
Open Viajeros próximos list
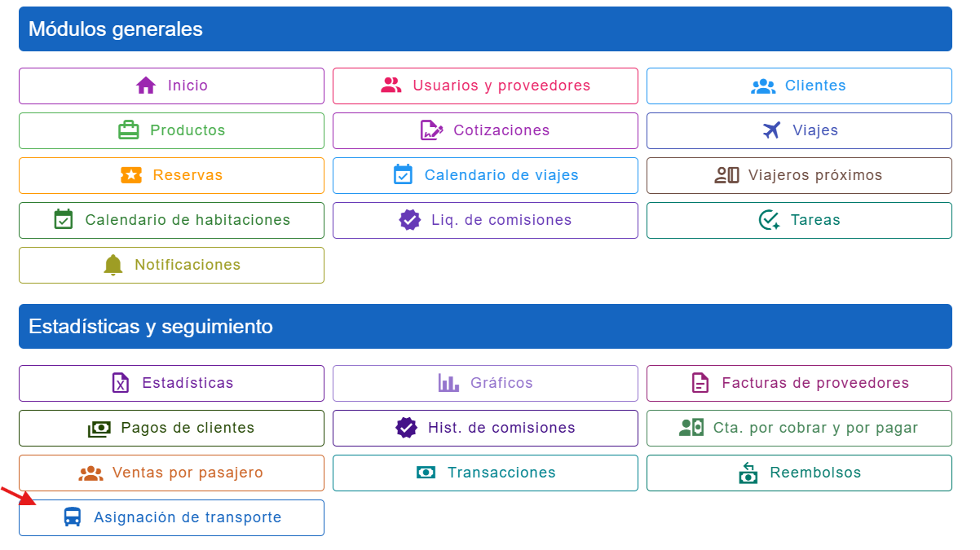point(799,175)
